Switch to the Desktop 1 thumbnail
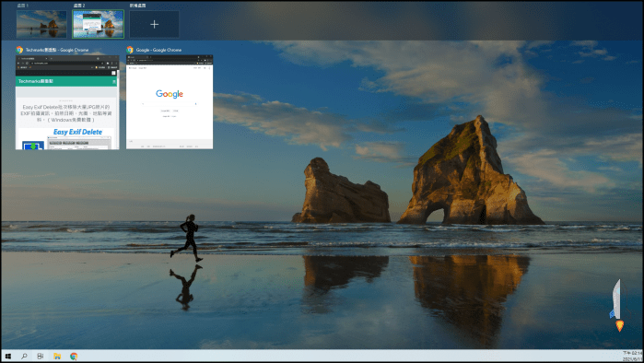Viewport: 644px width, 363px height. 41,24
